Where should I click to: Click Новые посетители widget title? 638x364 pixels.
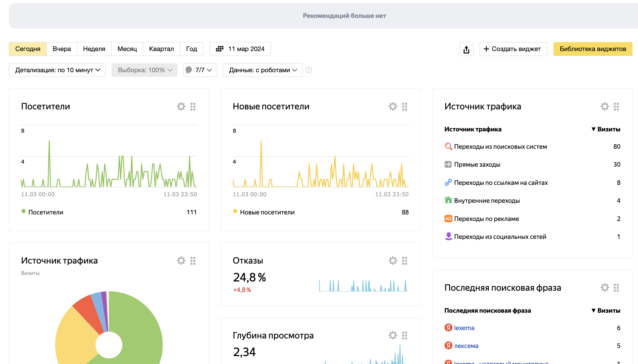click(x=271, y=106)
